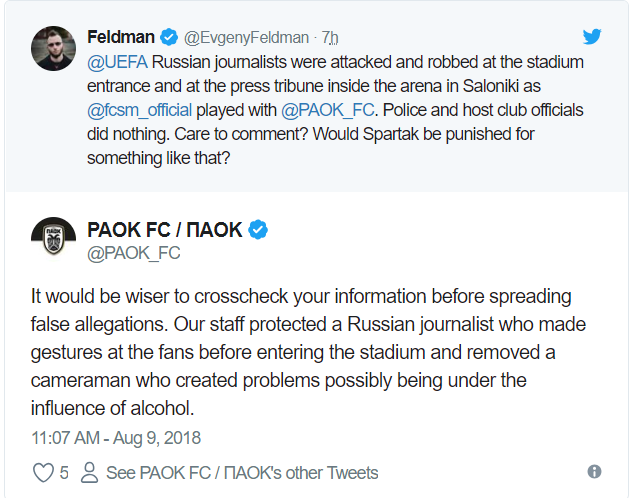Open the 11:07 AM - Aug 9, 2018 timestamp

coord(116,438)
